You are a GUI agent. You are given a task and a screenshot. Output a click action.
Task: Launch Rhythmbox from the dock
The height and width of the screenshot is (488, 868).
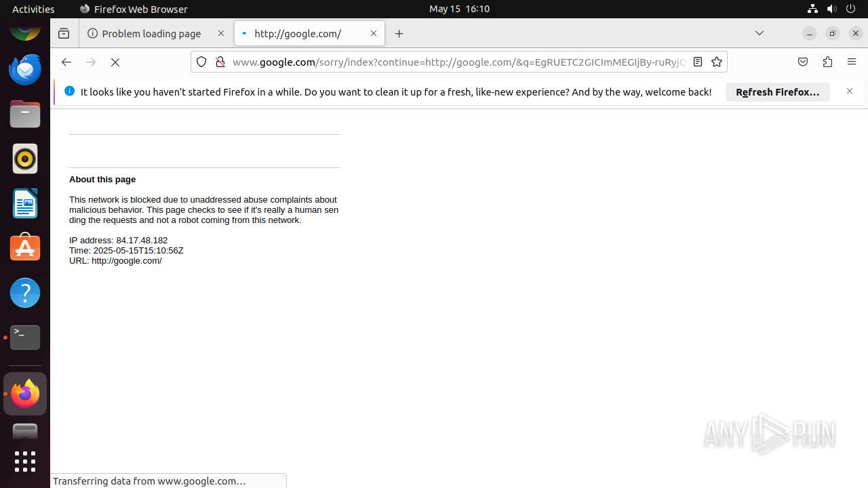(x=25, y=159)
